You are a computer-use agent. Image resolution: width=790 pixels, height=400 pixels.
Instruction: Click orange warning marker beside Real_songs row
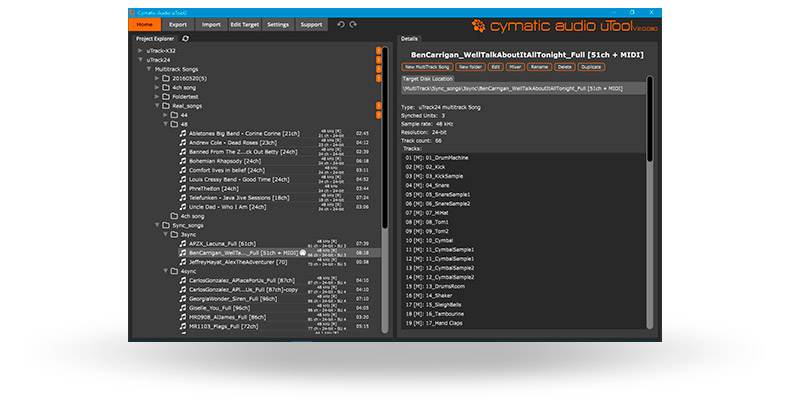coord(378,106)
